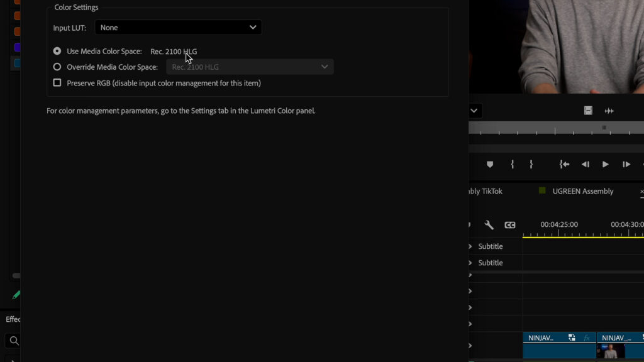This screenshot has height=362, width=644.
Task: Click the Mark Out bracket icon
Action: point(531,165)
